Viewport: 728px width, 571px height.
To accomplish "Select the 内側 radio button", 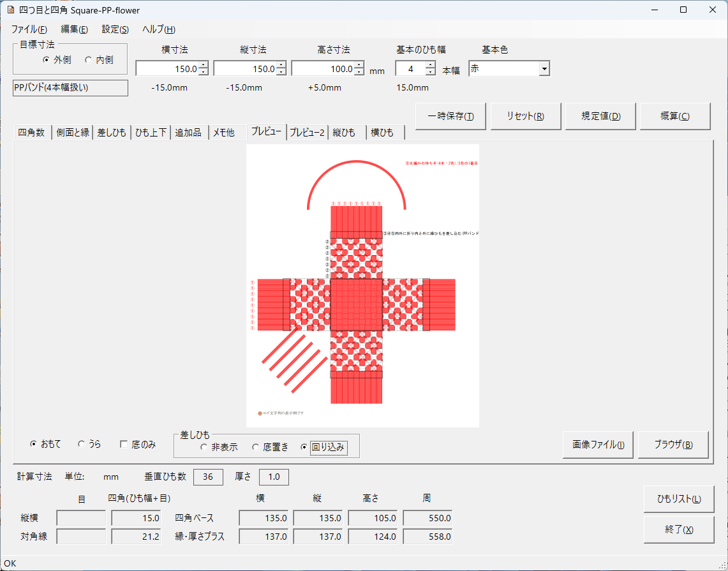I will pos(89,59).
